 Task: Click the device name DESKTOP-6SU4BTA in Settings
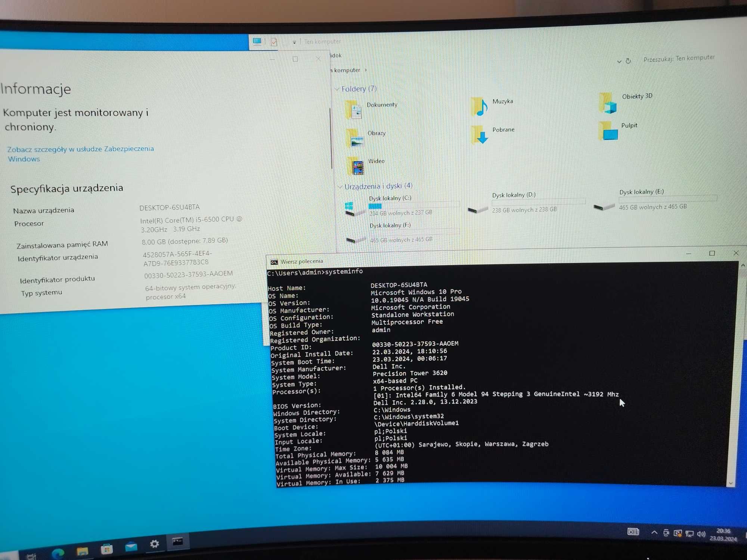point(170,207)
